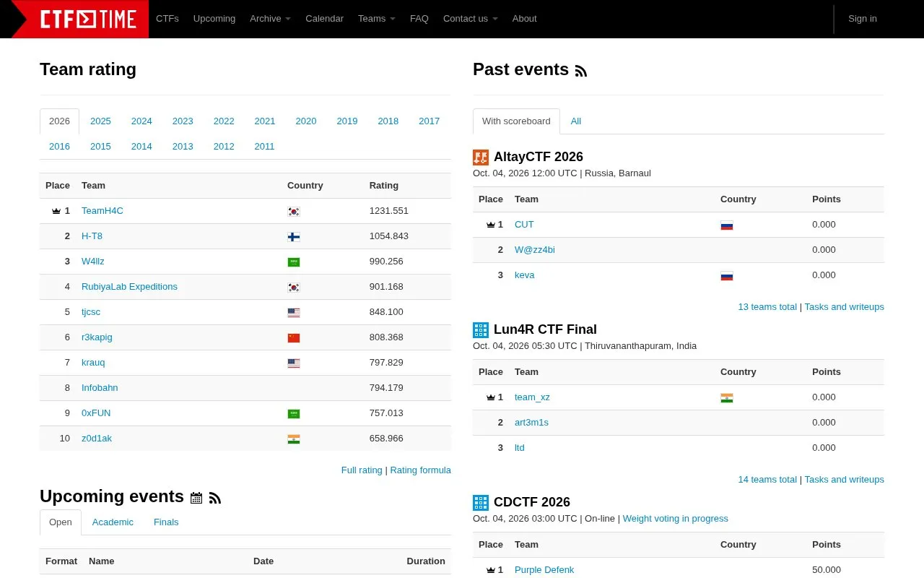
Task: Click the India flag beside team_xz
Action: pyautogui.click(x=727, y=398)
